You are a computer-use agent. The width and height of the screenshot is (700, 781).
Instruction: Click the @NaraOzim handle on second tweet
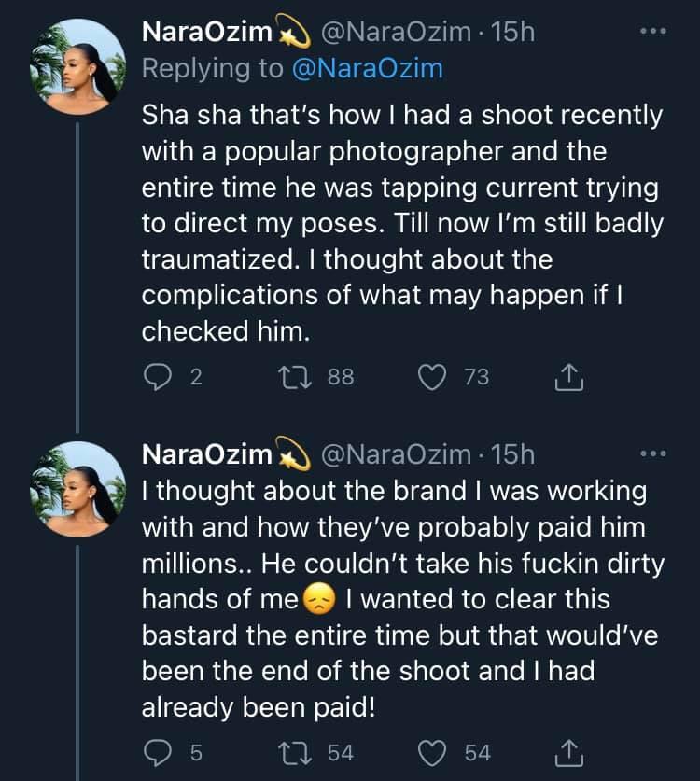tap(396, 454)
